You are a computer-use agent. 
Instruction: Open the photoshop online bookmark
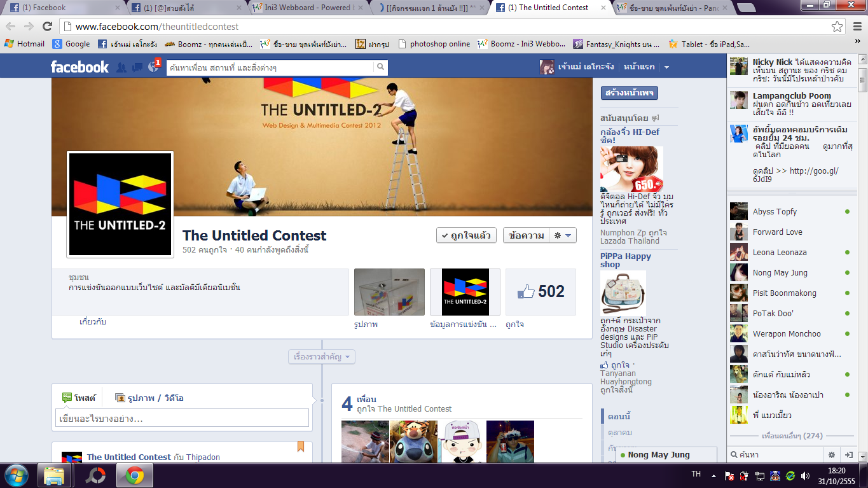click(434, 44)
